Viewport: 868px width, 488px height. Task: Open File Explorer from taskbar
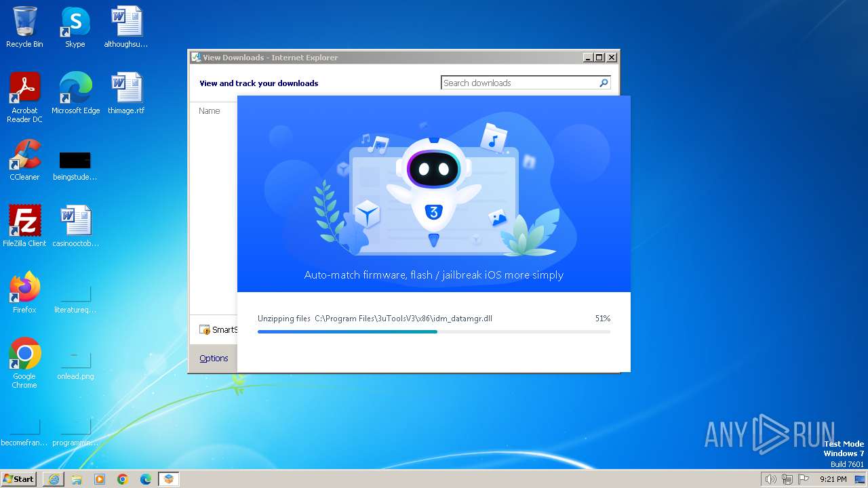click(x=77, y=479)
